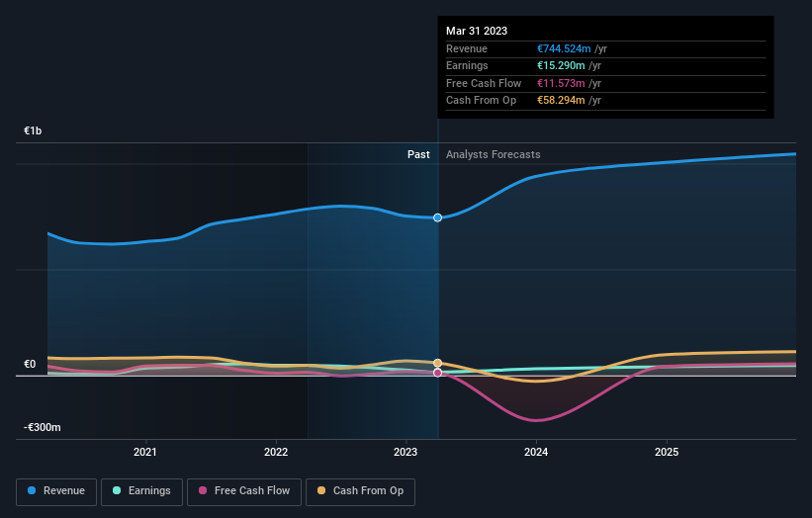The height and width of the screenshot is (518, 812).
Task: Click the €0 y-axis label
Action: (x=30, y=365)
